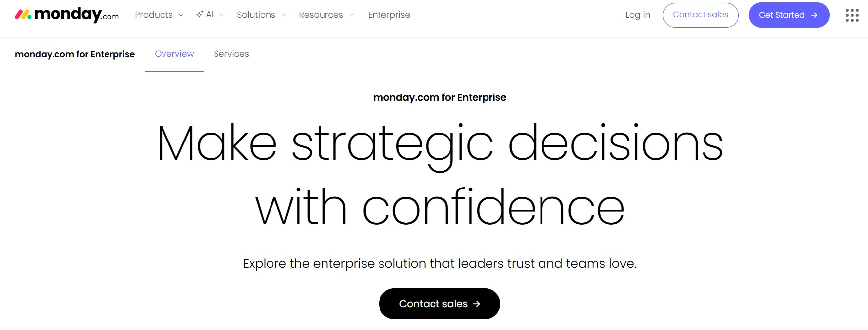Switch to the Services tab
The height and width of the screenshot is (330, 868).
click(231, 54)
